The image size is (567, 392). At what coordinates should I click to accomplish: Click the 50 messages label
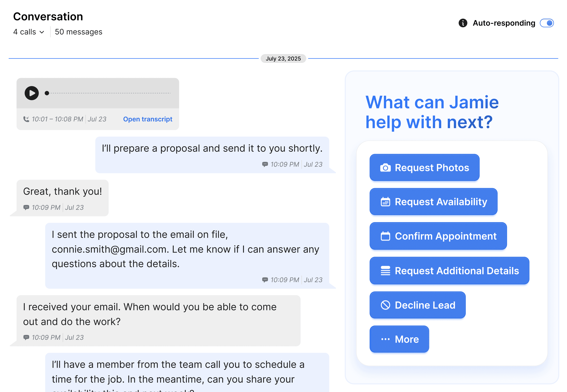coord(78,32)
